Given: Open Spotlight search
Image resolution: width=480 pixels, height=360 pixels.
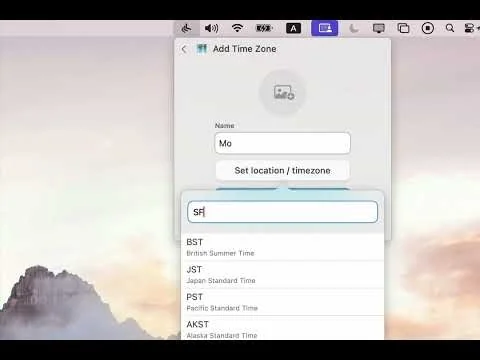Looking at the screenshot, I should coord(450,28).
